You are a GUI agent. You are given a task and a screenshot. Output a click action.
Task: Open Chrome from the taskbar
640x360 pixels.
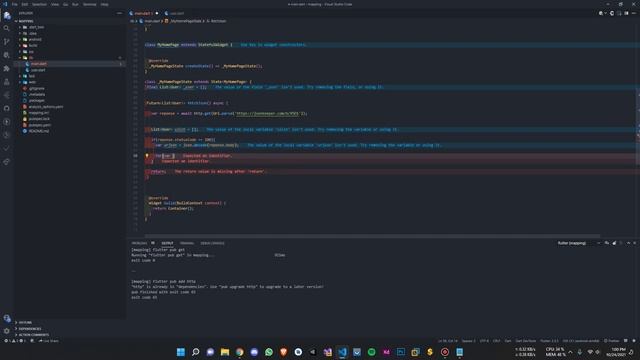pyautogui.click(x=240, y=352)
